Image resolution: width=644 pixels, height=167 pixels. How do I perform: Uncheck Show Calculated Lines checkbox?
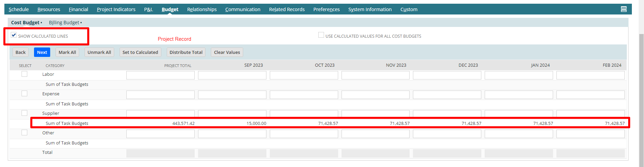[14, 35]
